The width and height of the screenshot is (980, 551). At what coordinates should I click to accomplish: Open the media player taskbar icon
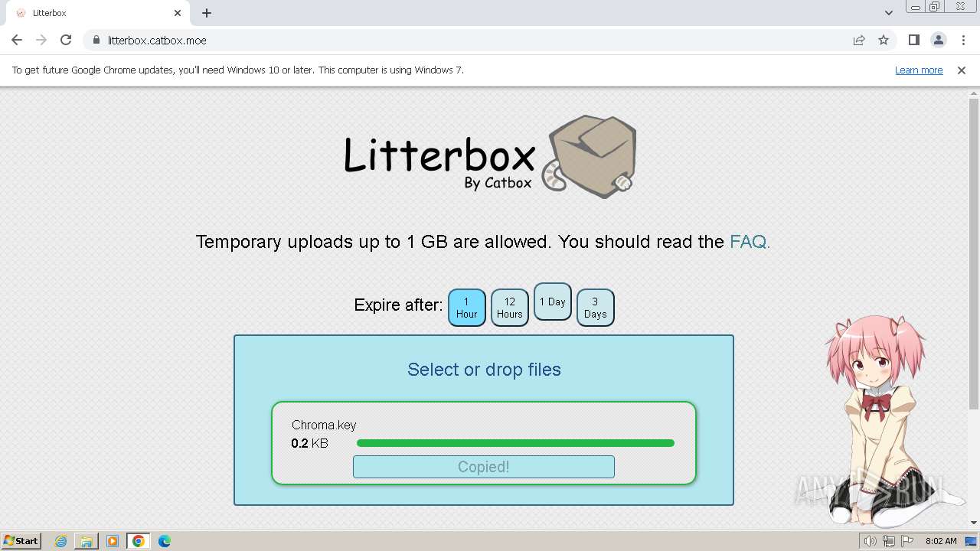click(x=113, y=541)
